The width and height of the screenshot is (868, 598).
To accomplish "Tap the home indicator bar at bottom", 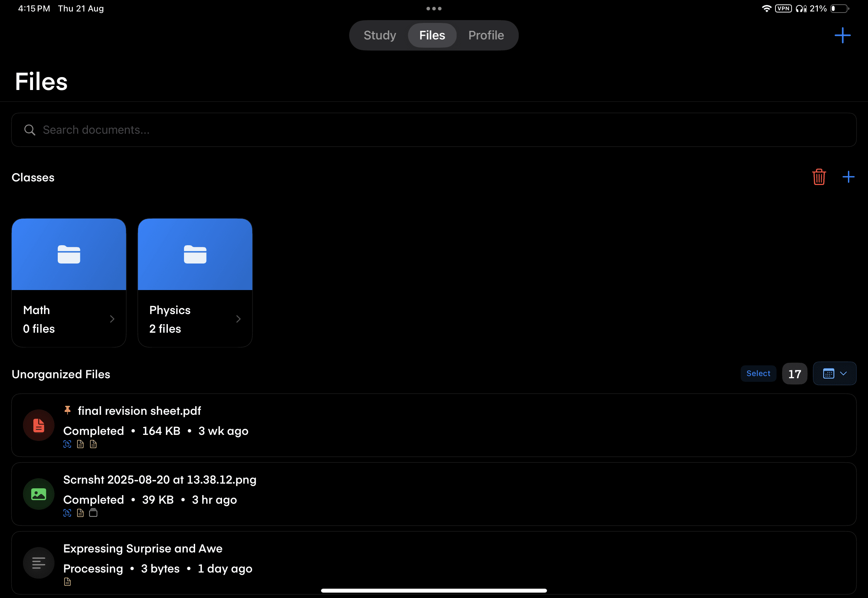I will tap(434, 591).
